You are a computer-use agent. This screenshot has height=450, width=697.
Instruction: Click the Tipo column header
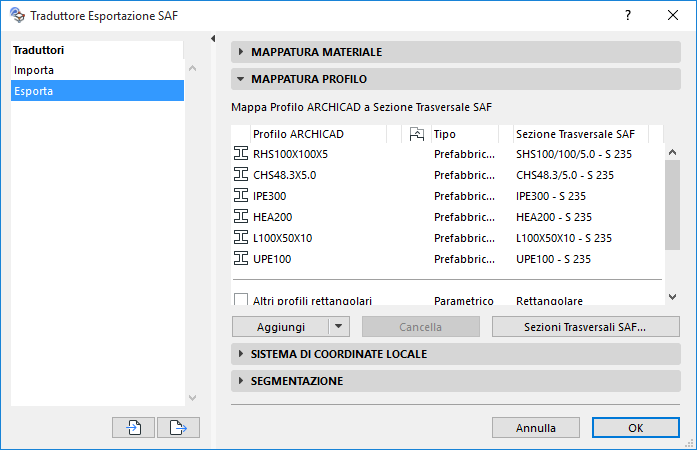(x=465, y=134)
